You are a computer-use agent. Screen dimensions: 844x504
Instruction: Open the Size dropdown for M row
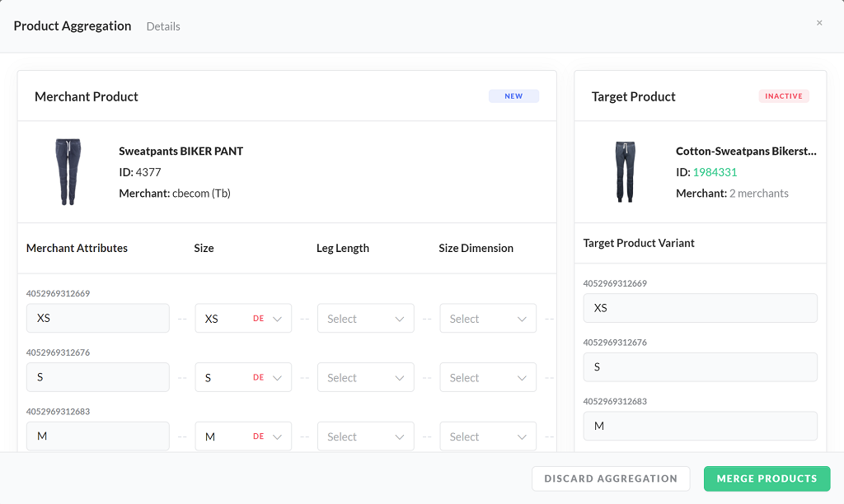point(243,436)
